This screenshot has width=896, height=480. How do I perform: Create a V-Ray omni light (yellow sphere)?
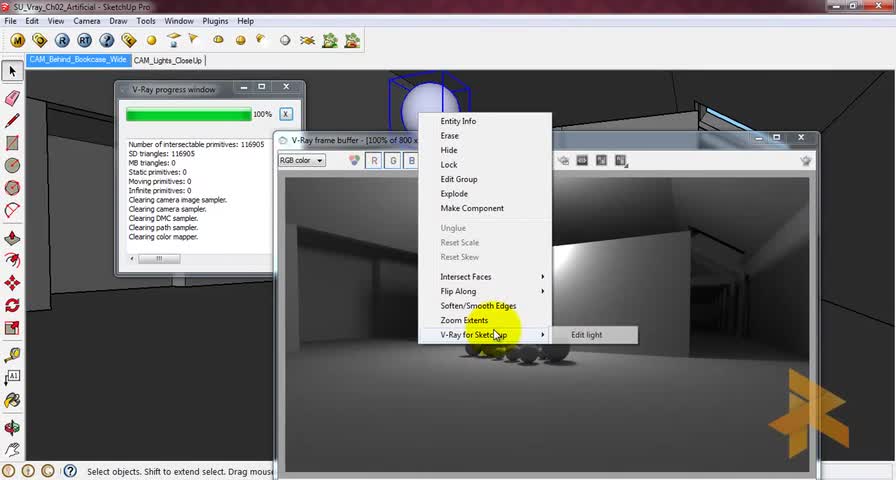(x=151, y=41)
